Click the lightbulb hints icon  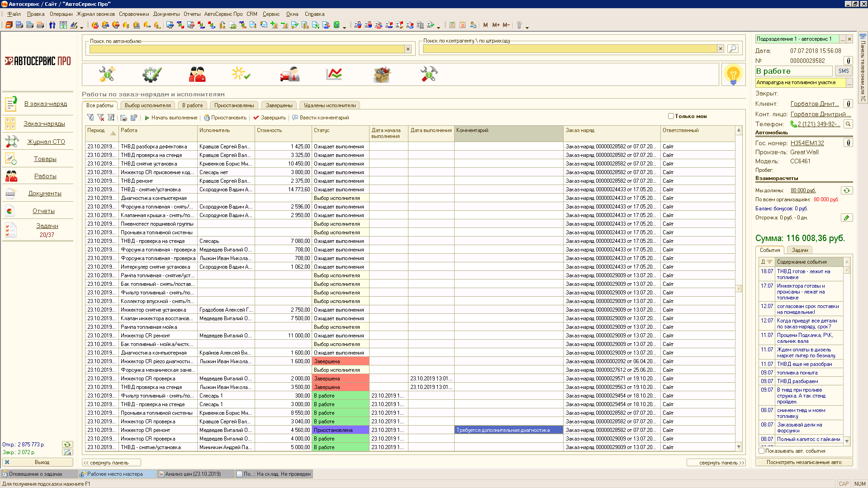[x=733, y=74]
